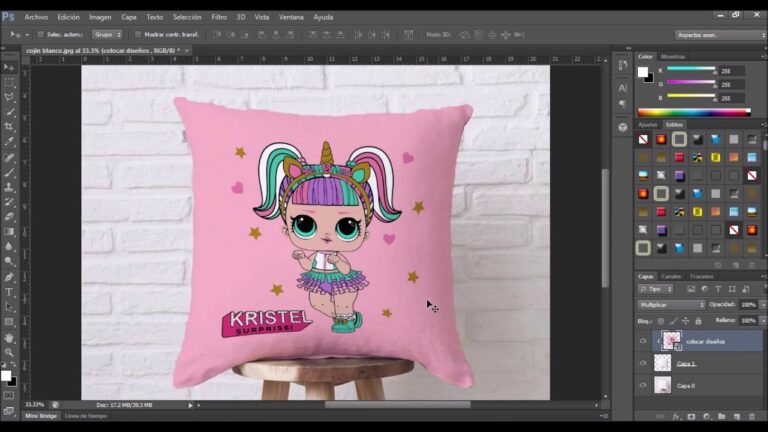Screen dimensions: 768x432
Task: Select the Crop tool
Action: [x=9, y=127]
